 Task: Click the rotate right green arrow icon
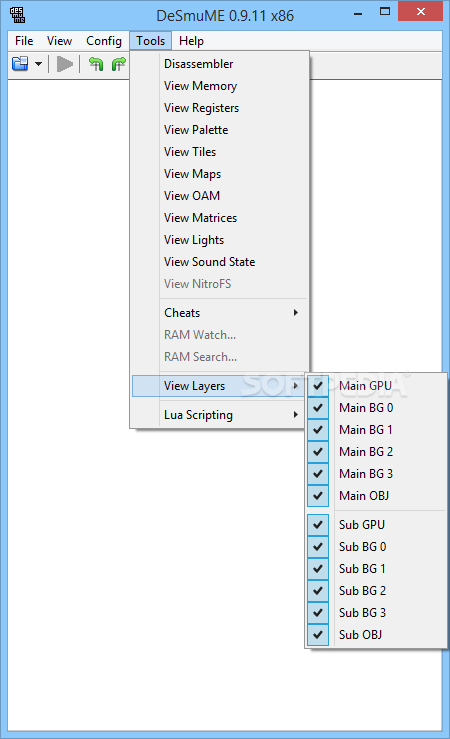118,64
